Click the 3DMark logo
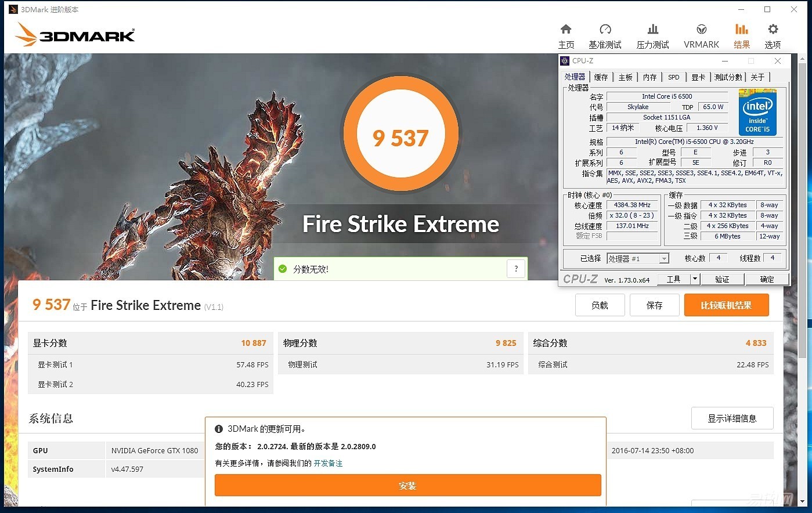This screenshot has height=513, width=812. (x=75, y=35)
